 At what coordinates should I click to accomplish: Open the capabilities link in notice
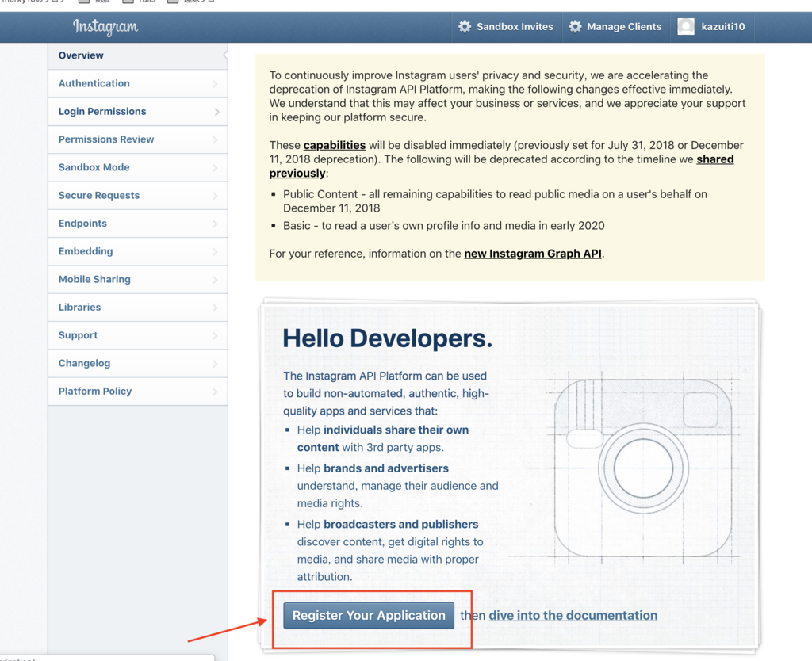pyautogui.click(x=335, y=145)
